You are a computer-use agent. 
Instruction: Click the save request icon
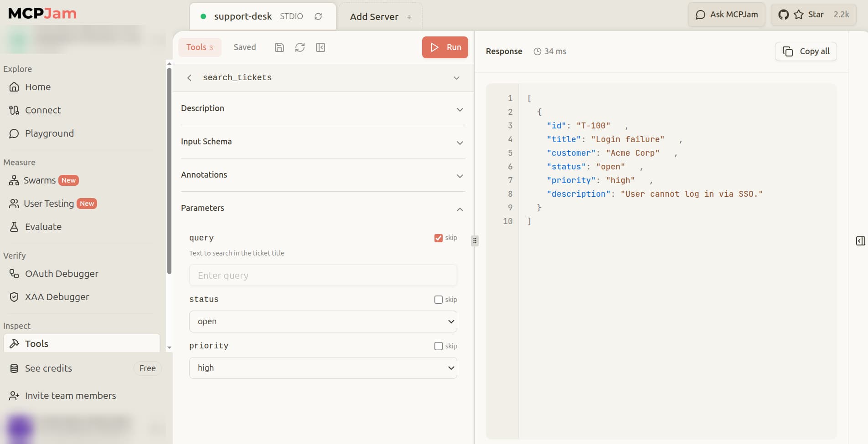(x=279, y=47)
